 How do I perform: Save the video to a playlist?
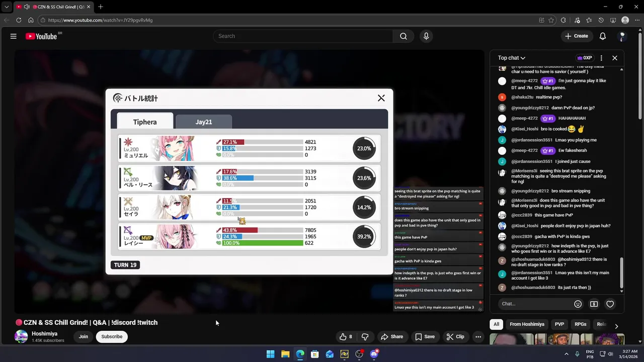(425, 337)
